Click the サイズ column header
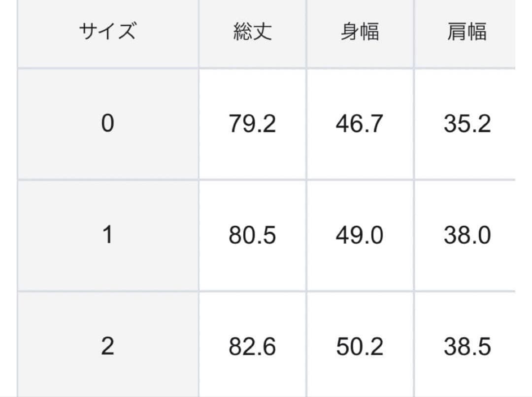Screen dimensions: 532x397 coord(107,32)
